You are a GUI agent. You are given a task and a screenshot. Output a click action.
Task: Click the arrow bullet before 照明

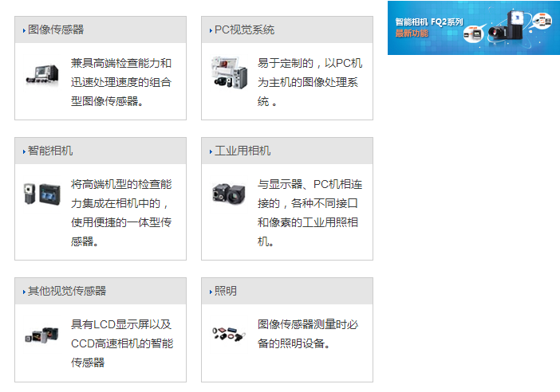coord(211,292)
